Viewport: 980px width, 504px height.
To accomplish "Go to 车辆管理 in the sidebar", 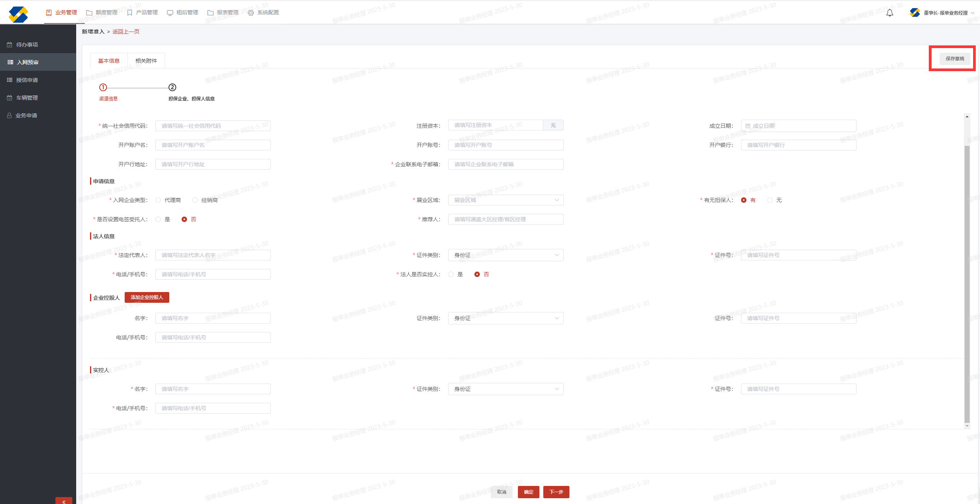I will click(x=27, y=98).
